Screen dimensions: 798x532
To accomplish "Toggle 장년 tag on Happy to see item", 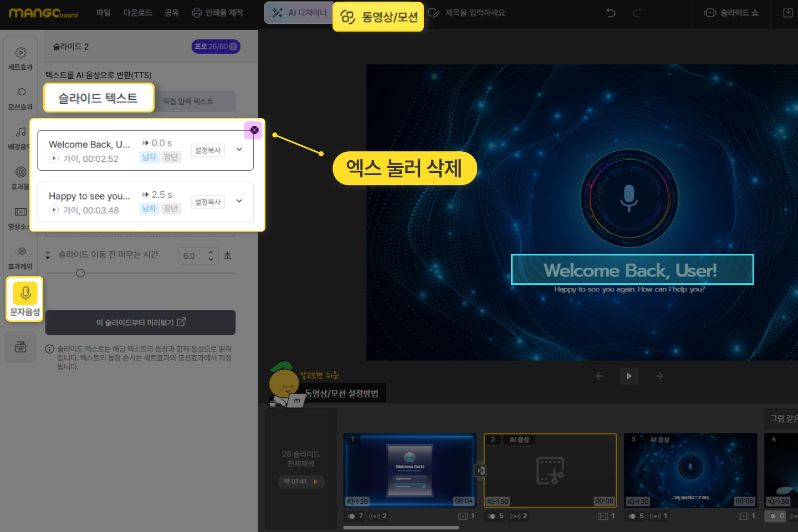I will click(171, 209).
